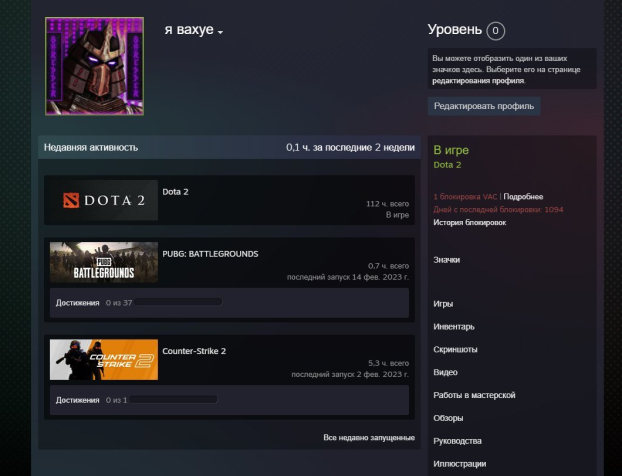Expand the dropdown arrow next to username

point(221,33)
